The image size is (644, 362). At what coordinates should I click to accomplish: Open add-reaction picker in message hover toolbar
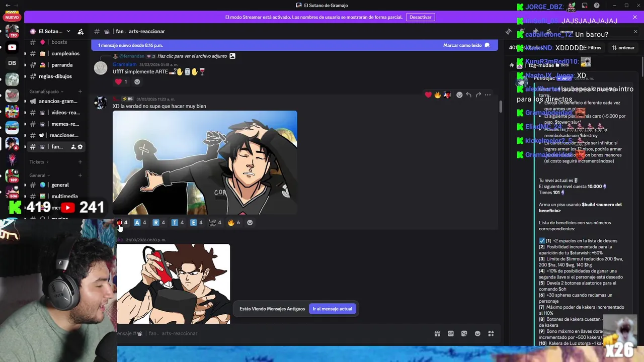(x=459, y=95)
